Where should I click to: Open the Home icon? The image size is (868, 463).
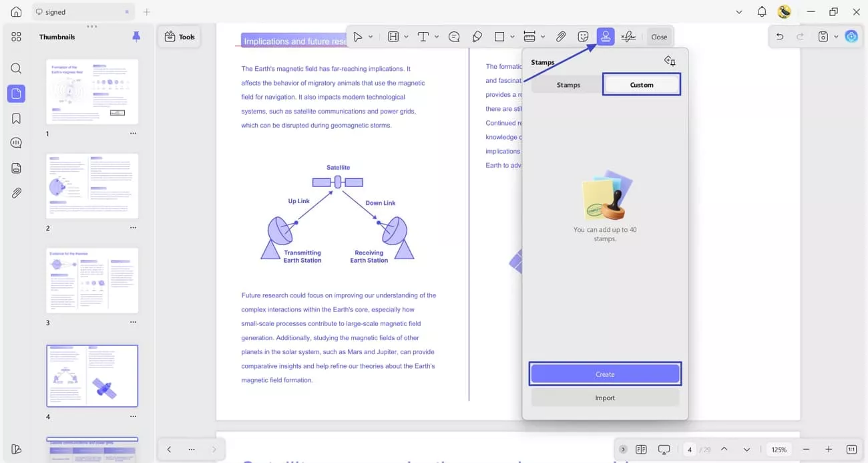[16, 12]
